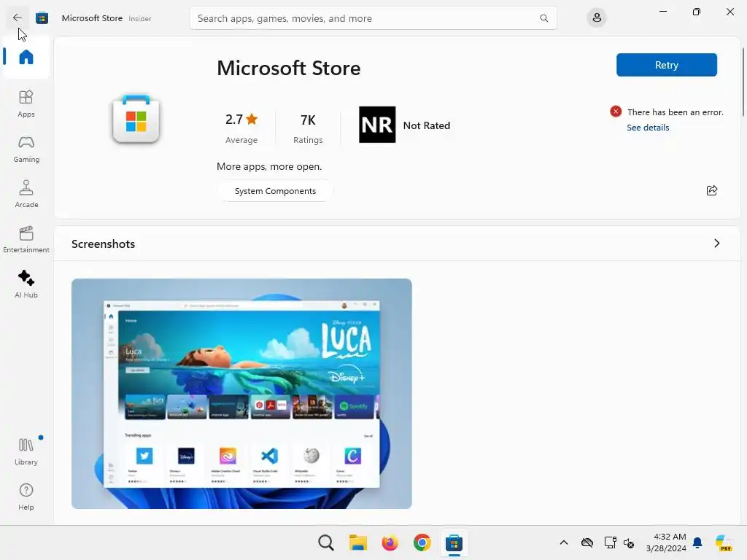The height and width of the screenshot is (560, 747).
Task: Click 'There has been an error.' message
Action: point(675,112)
